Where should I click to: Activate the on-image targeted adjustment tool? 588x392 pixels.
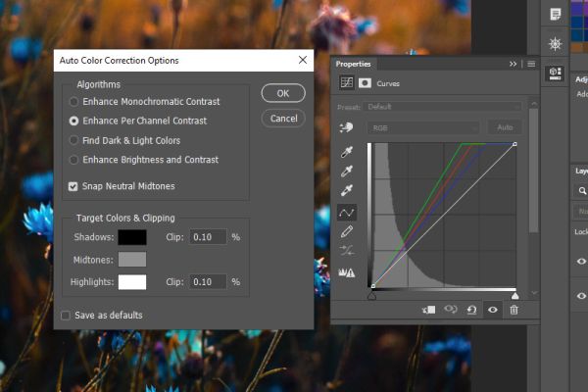click(x=347, y=127)
